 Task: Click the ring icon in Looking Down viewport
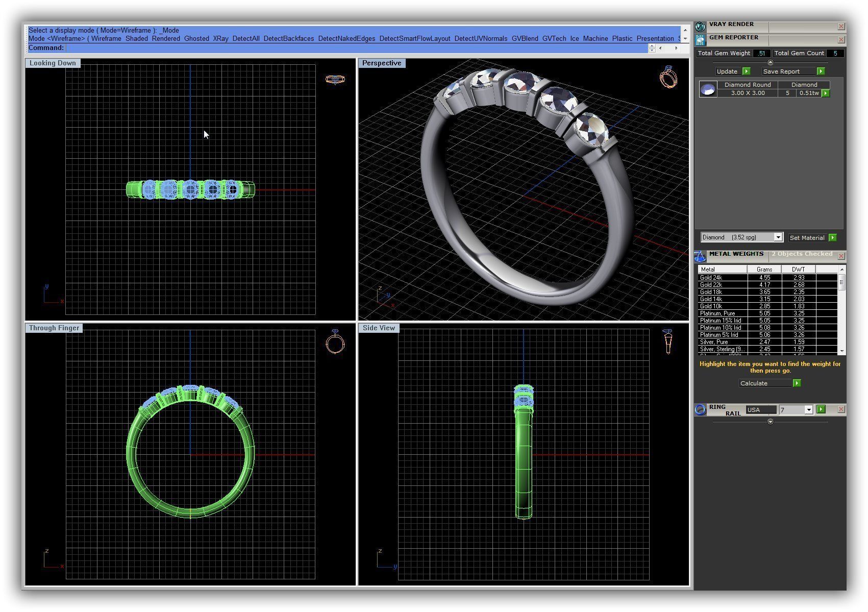pos(335,79)
